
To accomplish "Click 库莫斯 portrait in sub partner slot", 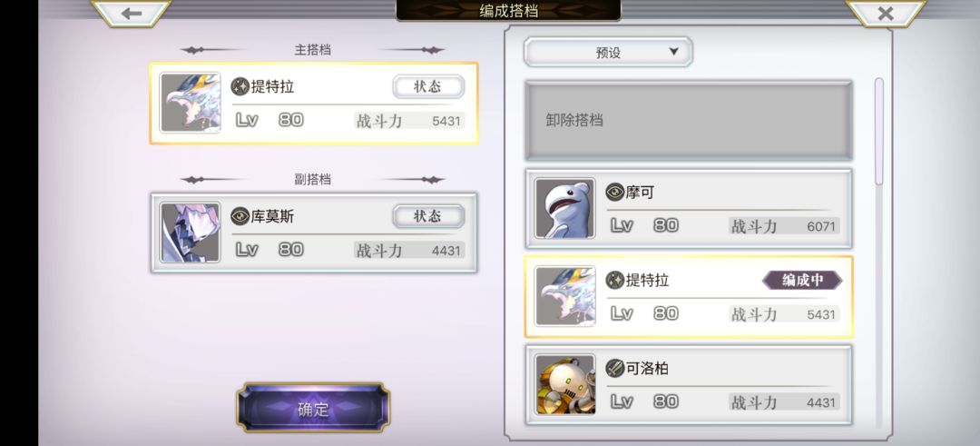I will [x=190, y=232].
